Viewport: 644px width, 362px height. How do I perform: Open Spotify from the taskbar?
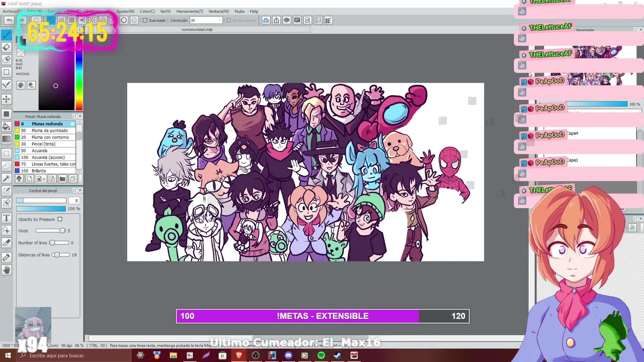321,355
